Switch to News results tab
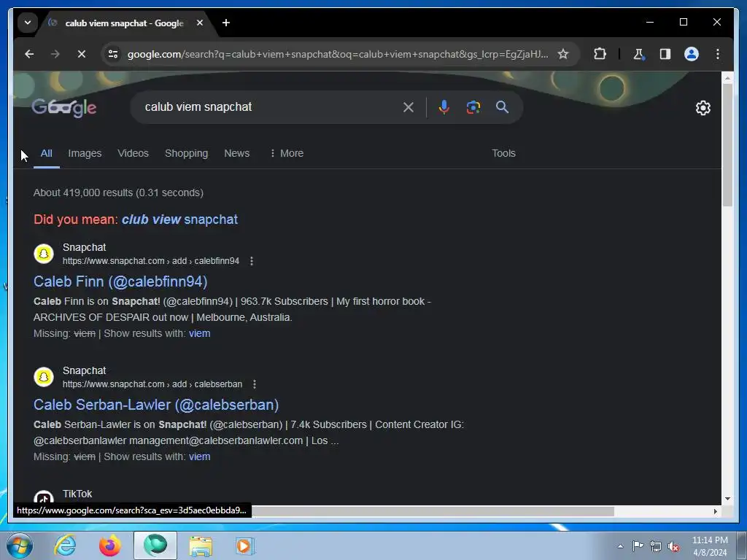Image resolution: width=747 pixels, height=560 pixels. point(237,153)
